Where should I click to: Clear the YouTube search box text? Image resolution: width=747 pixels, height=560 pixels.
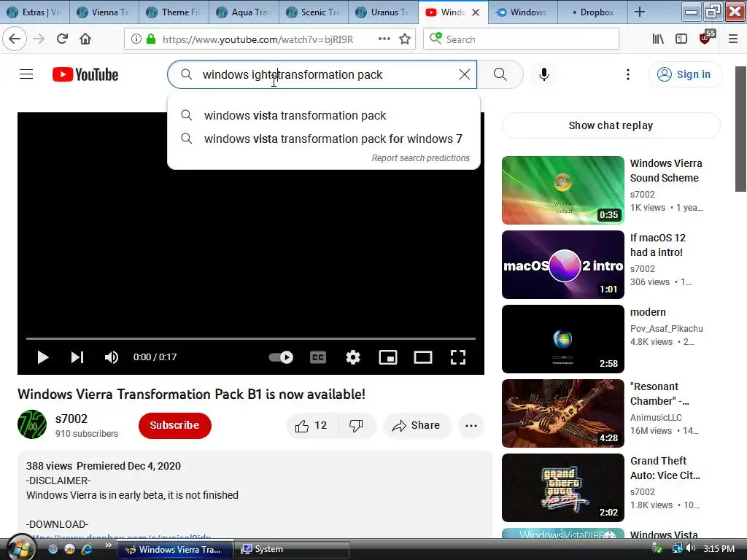click(465, 74)
